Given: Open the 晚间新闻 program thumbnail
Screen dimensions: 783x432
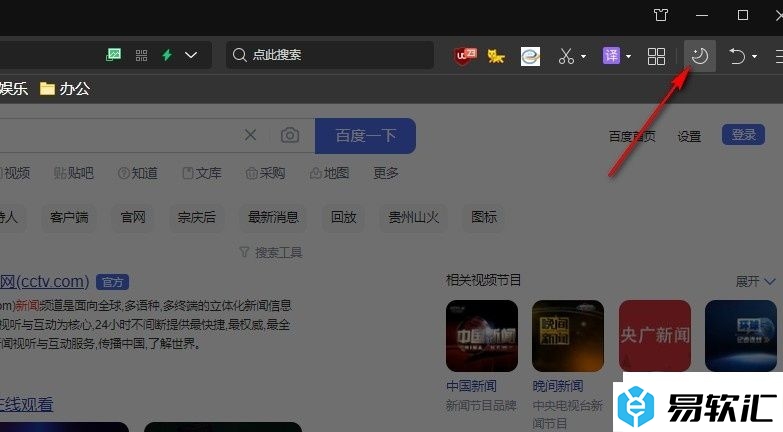Looking at the screenshot, I should [x=568, y=336].
